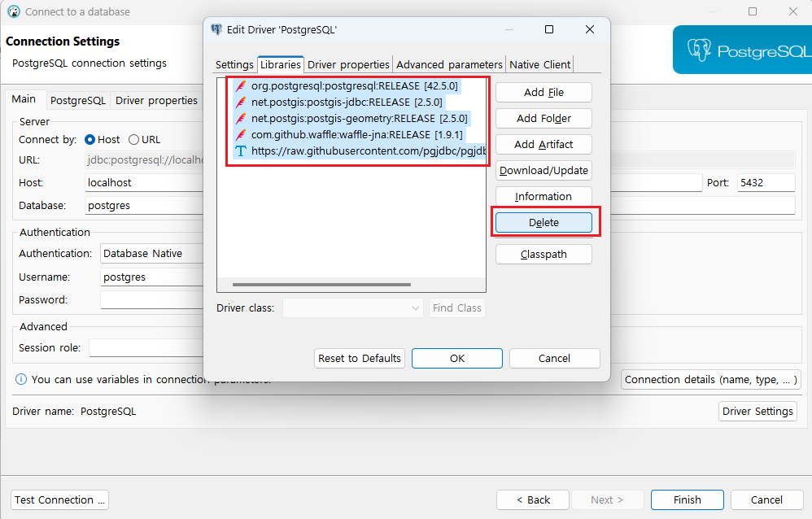The image size is (812, 519).
Task: Cancel the Edit Driver dialog
Action: (555, 359)
